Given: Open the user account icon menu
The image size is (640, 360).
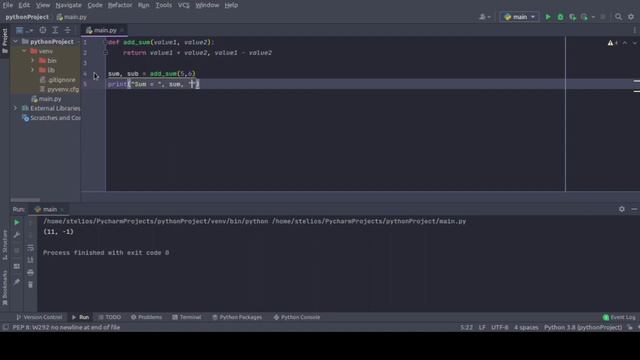Looking at the screenshot, I should tap(484, 17).
